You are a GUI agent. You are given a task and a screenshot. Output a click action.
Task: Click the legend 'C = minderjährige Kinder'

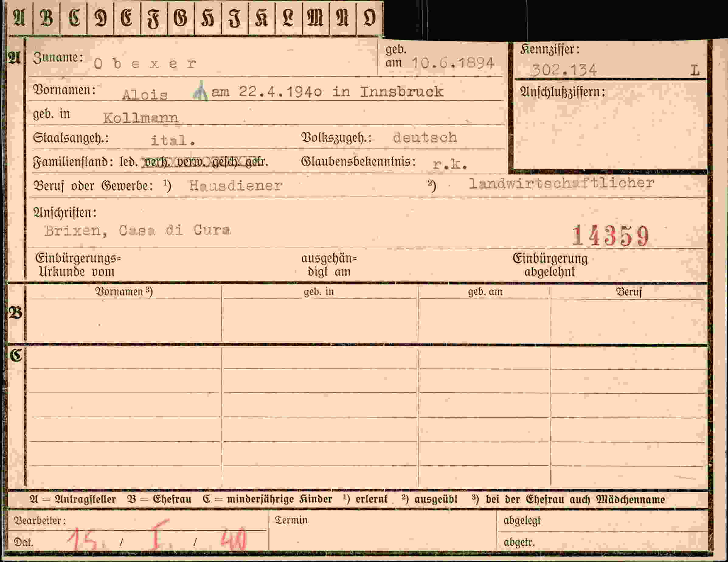click(267, 499)
